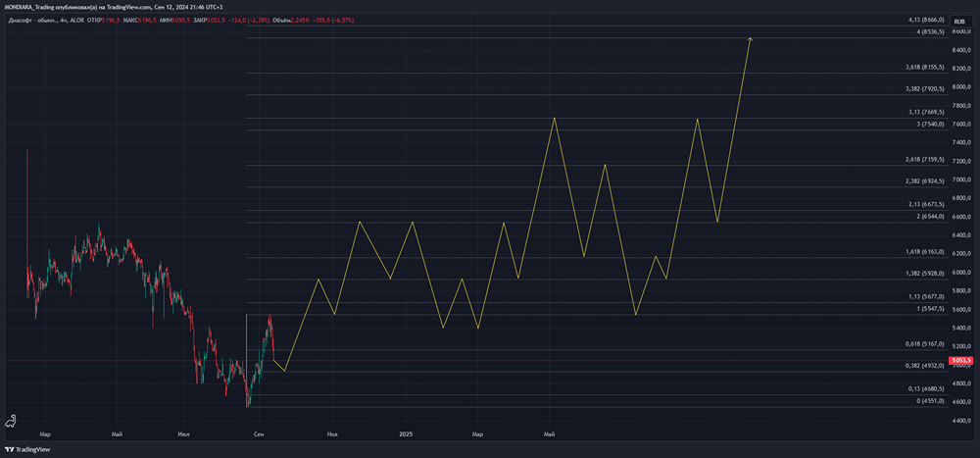Click the 'Сен' label on time axis
This screenshot has height=458, width=980.
coord(258,433)
